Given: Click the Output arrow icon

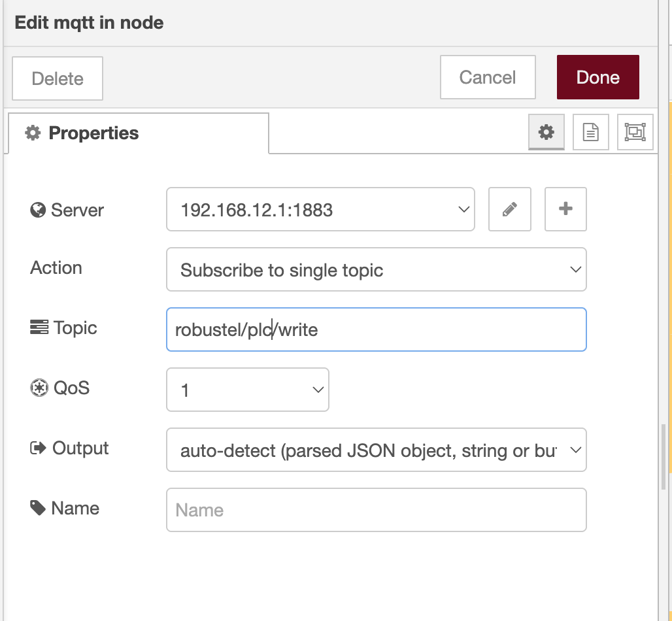Looking at the screenshot, I should (38, 448).
